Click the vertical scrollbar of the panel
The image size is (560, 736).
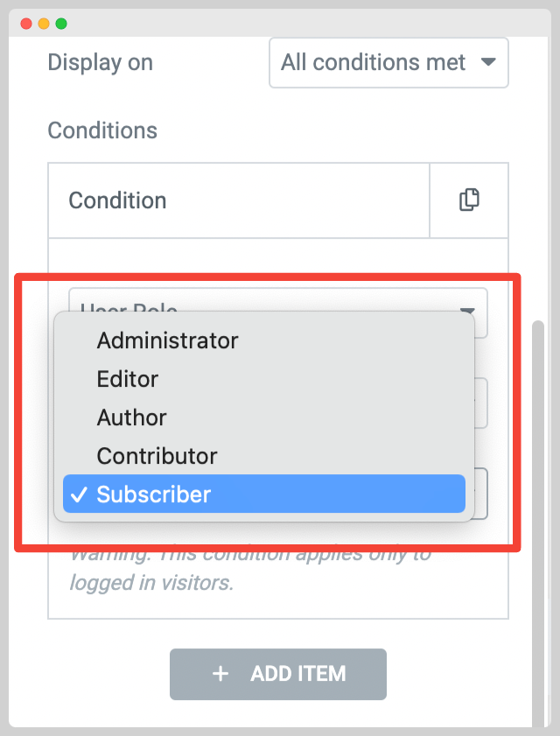pyautogui.click(x=538, y=523)
